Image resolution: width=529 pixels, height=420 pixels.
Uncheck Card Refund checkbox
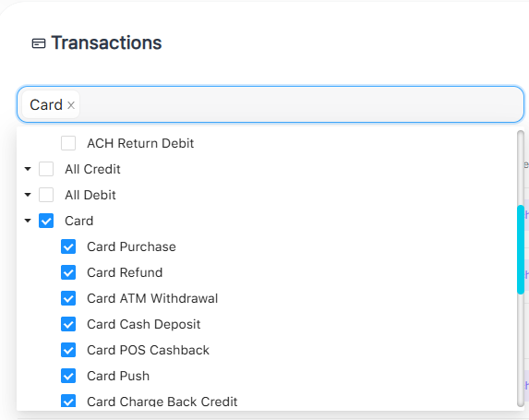tap(68, 272)
